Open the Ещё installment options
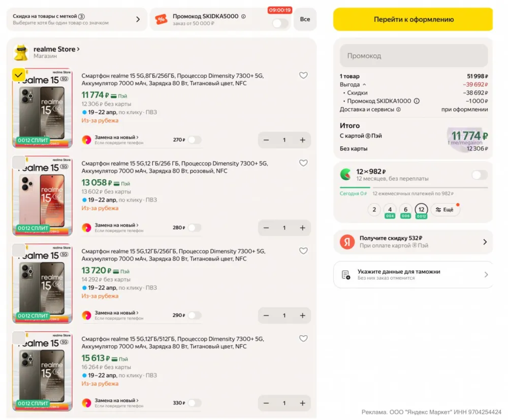This screenshot has height=420, width=508. (x=445, y=209)
